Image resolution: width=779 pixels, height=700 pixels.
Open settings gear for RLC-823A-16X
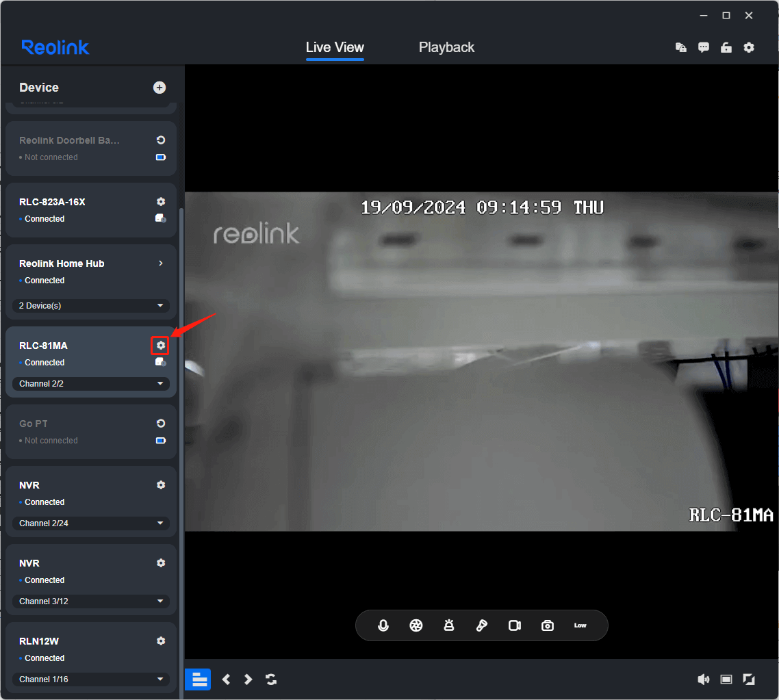tap(160, 202)
